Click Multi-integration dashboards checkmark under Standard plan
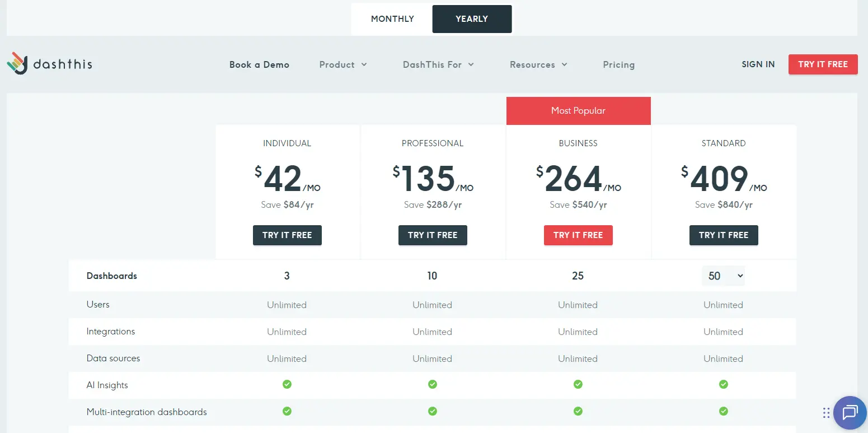 click(723, 411)
